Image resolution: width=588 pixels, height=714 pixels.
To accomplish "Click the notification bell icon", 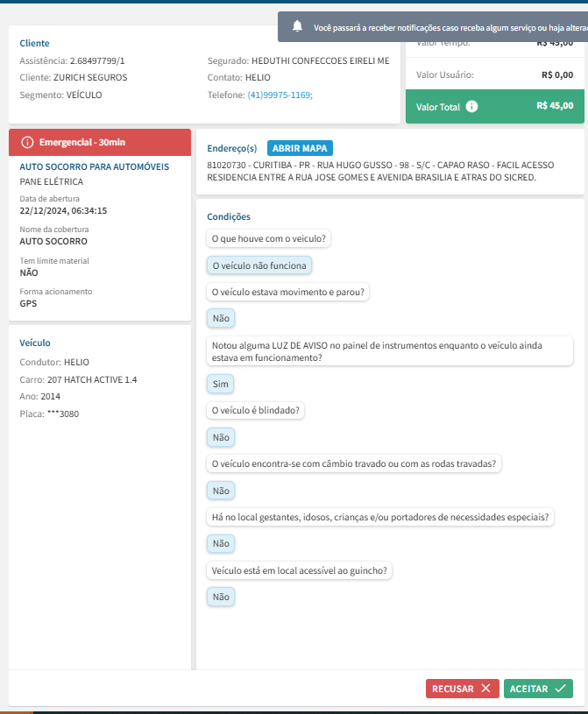I will point(298,27).
